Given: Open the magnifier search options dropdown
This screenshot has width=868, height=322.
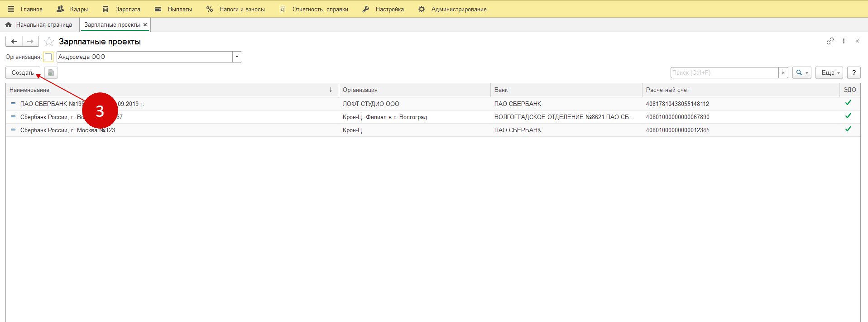Looking at the screenshot, I should pos(801,73).
